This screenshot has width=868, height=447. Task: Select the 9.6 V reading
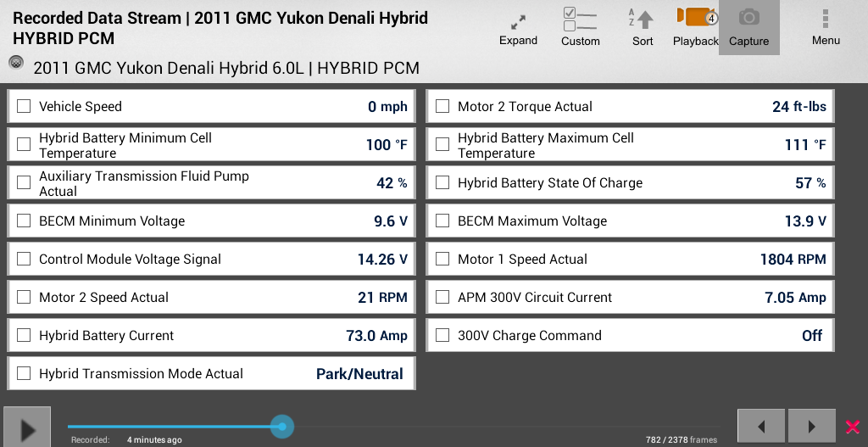pos(391,221)
